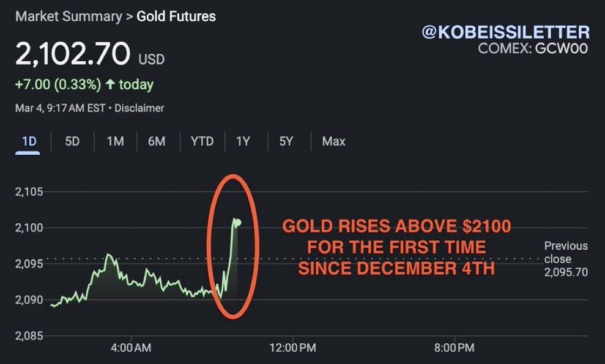605x364 pixels.
Task: Open the Market Summary breadcrumb link
Action: tap(68, 17)
